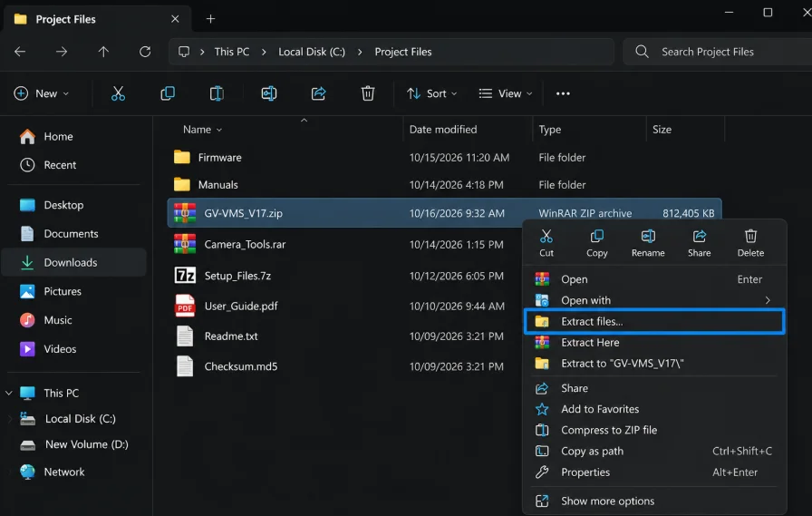Go up one folder level
This screenshot has height=516, width=812.
click(x=103, y=52)
